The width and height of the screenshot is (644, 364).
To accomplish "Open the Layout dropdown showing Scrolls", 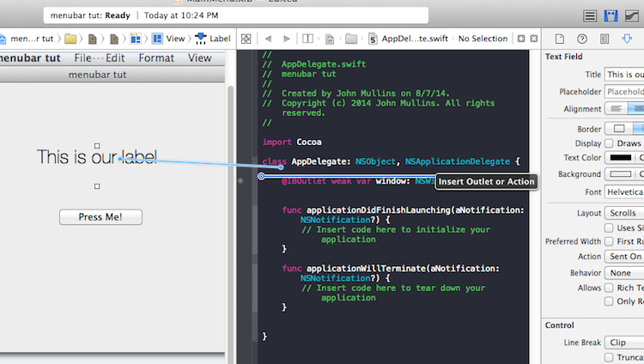I will (624, 213).
